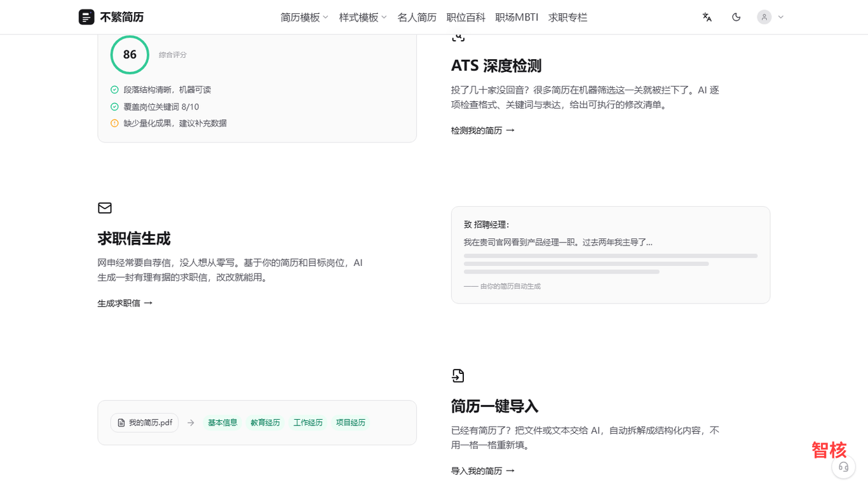
Task: Go to 职场MBTI page
Action: (x=517, y=17)
